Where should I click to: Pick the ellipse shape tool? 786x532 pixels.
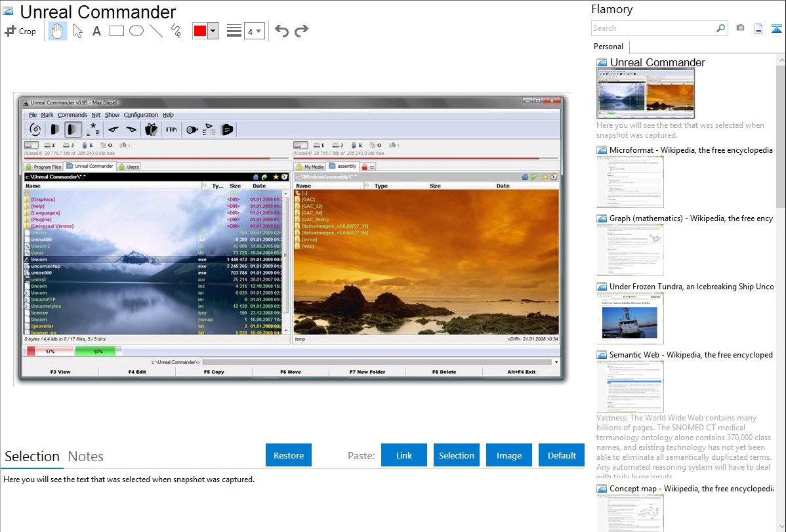[136, 31]
